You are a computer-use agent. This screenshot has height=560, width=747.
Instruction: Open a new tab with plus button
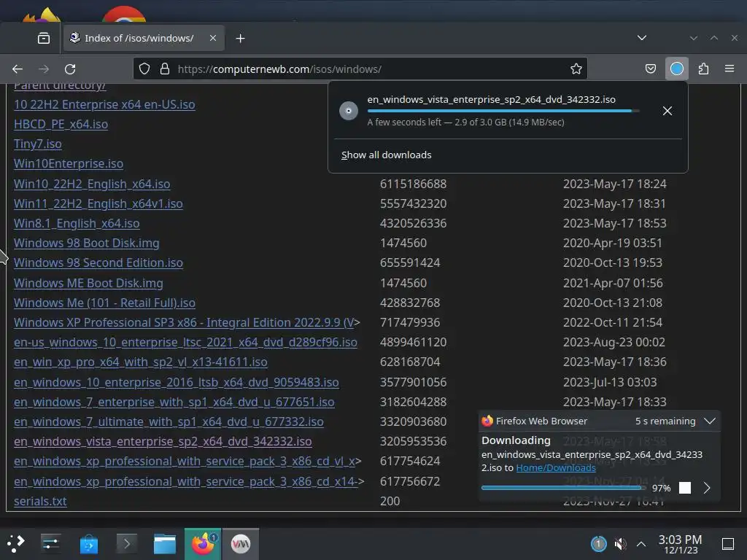[241, 38]
